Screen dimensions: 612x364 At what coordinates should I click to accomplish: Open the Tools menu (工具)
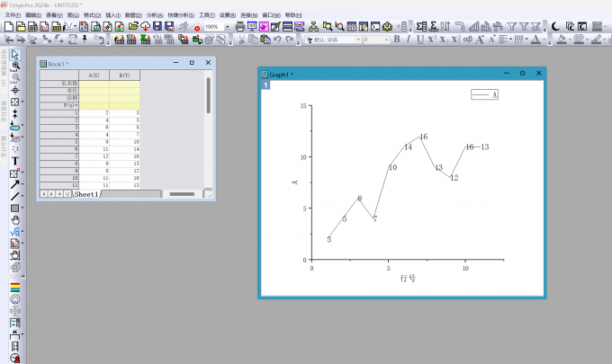click(207, 14)
